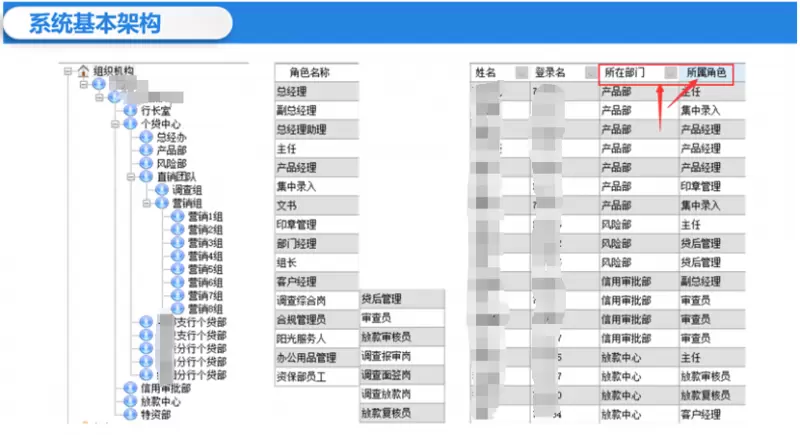Click the globe icon next to 信用审批部
Viewport: 800px width, 435px height.
click(131, 387)
